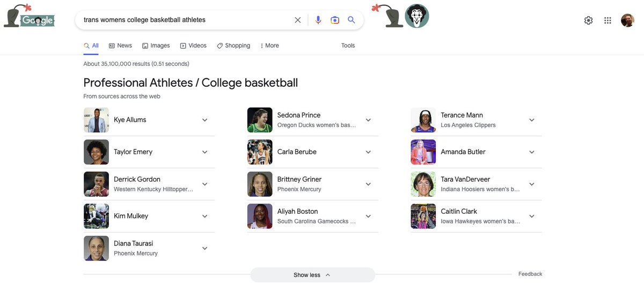Screen dimensions: 644x292
Task: Open the Sedona Prince name link
Action: pos(299,115)
